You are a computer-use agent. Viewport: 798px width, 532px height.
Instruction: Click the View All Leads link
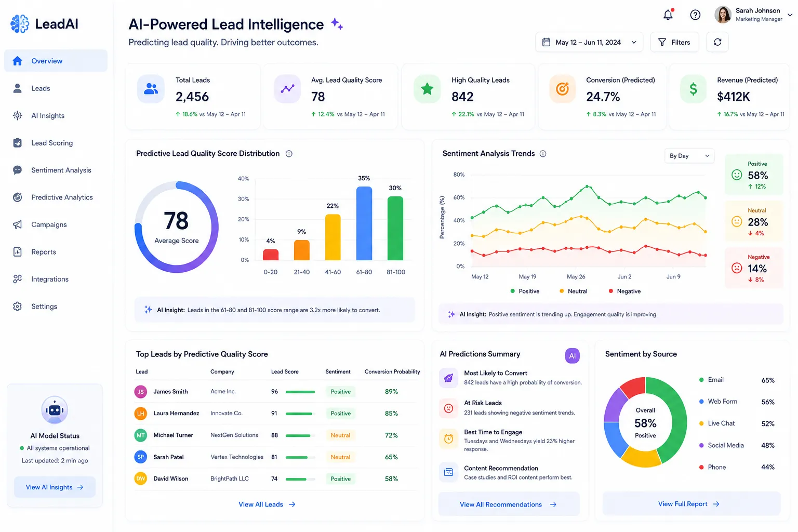[x=267, y=504]
